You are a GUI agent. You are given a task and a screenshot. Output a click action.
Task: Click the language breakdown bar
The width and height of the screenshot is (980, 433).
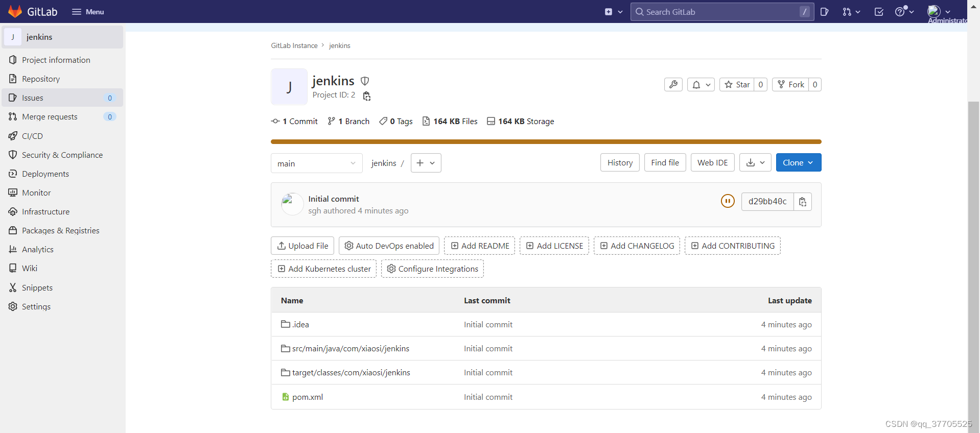tap(546, 141)
